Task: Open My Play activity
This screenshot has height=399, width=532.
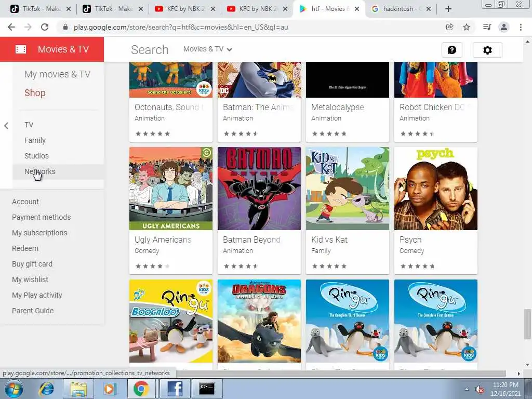Action: [x=37, y=296]
